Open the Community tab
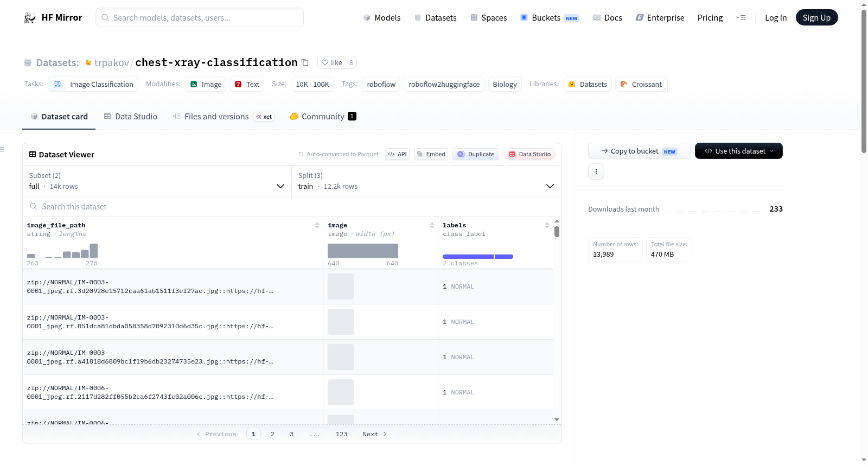The height and width of the screenshot is (465, 868). pyautogui.click(x=323, y=117)
